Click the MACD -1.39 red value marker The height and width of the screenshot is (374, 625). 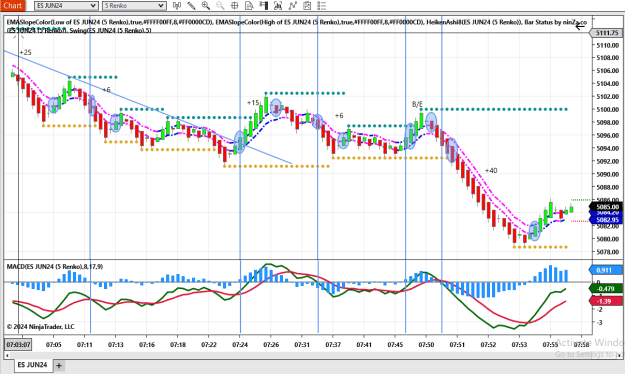coord(605,301)
